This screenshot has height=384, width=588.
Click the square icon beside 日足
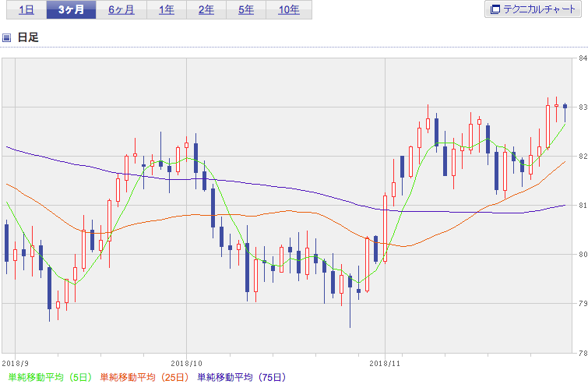pyautogui.click(x=6, y=37)
